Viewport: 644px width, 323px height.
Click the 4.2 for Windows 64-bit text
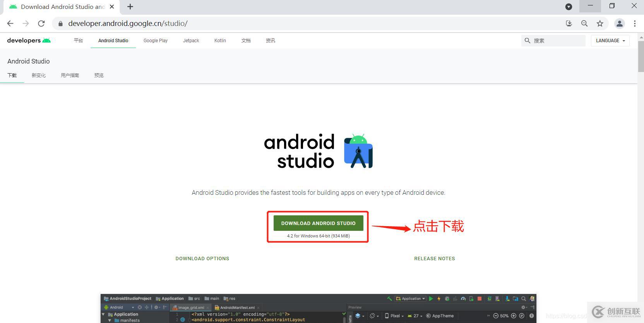coord(319,236)
